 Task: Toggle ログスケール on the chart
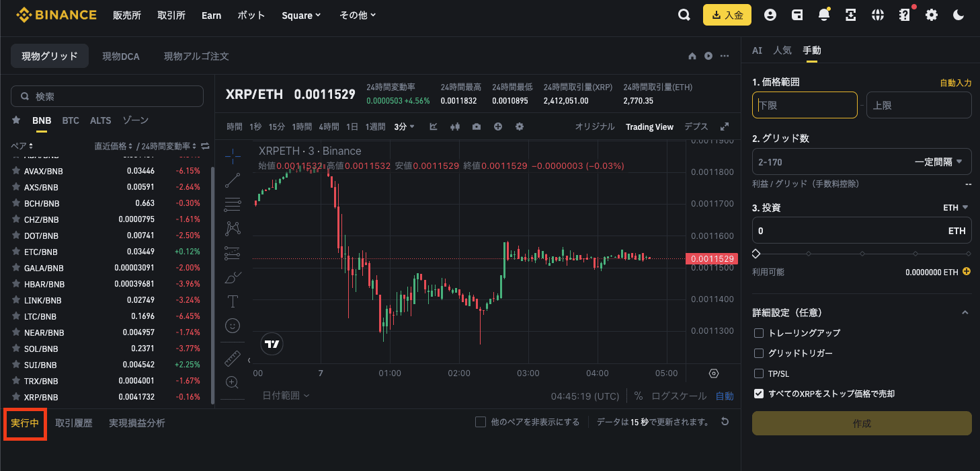pyautogui.click(x=680, y=396)
